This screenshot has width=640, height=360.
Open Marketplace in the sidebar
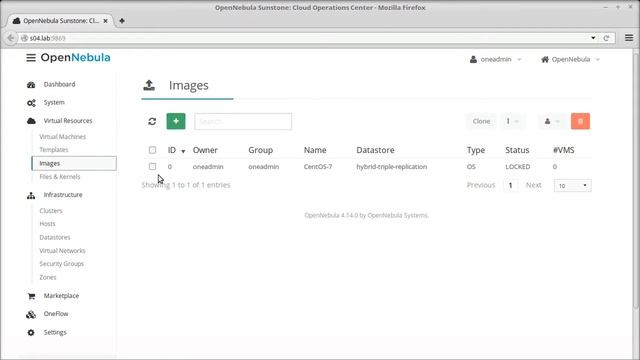tap(61, 296)
